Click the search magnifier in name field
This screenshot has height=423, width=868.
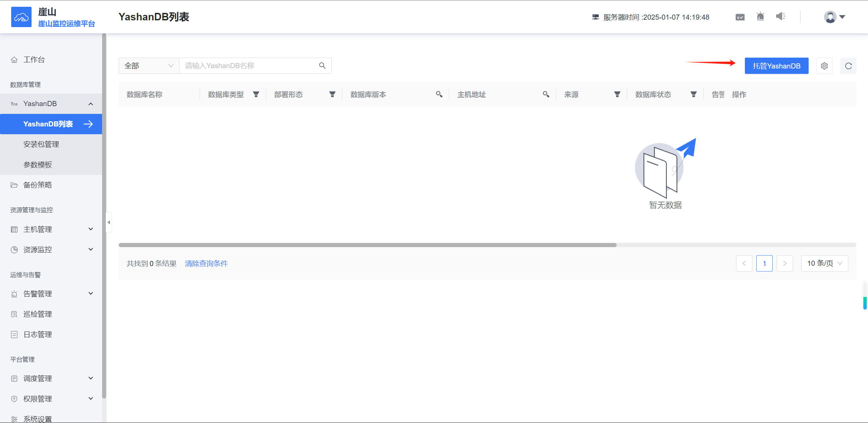pos(322,65)
